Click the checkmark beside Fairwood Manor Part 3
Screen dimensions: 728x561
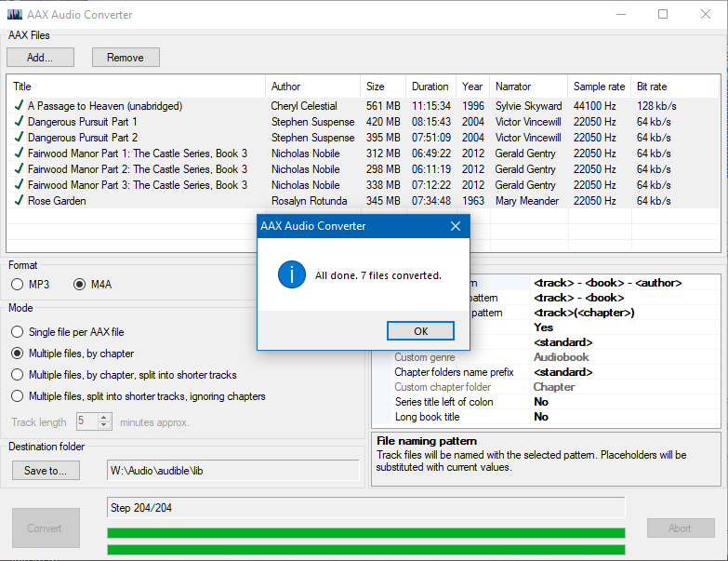click(19, 184)
